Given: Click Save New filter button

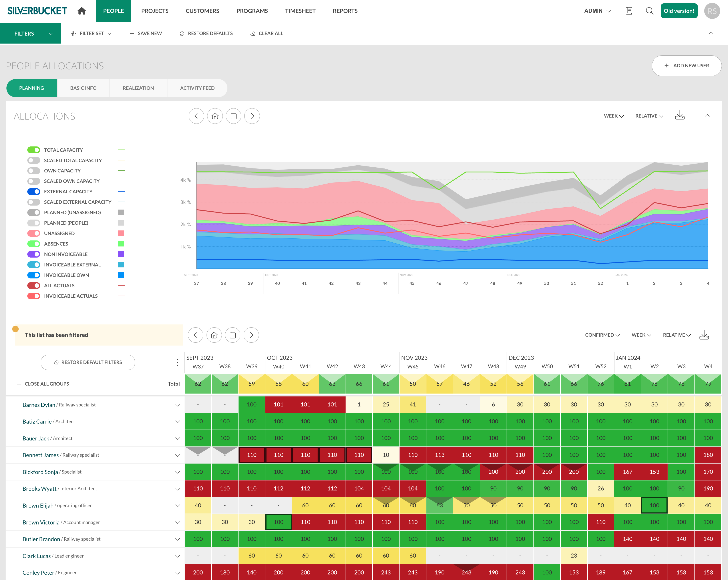Looking at the screenshot, I should pyautogui.click(x=146, y=33).
